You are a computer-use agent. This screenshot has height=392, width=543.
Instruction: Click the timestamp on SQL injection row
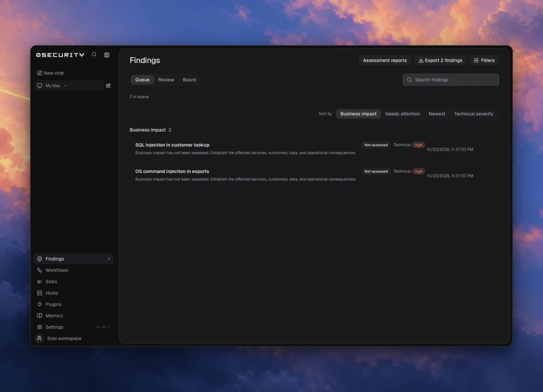tap(450, 149)
